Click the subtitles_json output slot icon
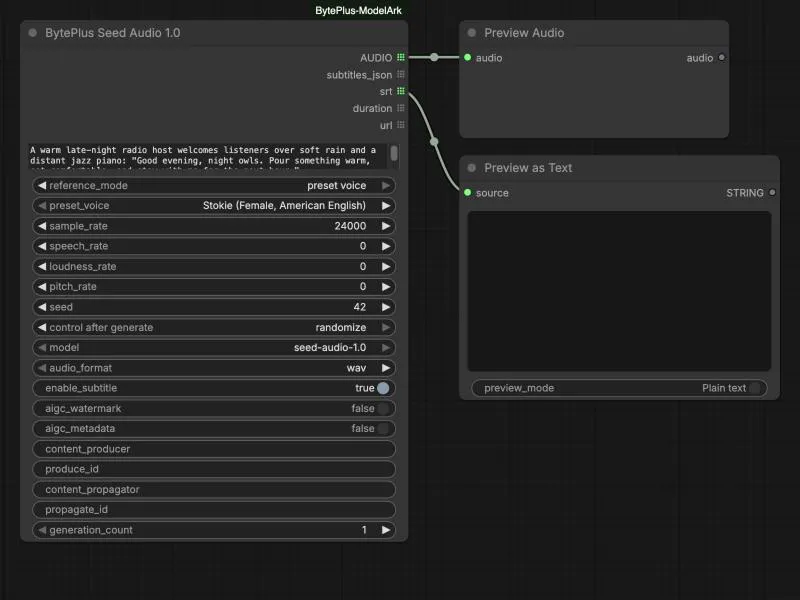Screen dimensions: 800x600 click(401, 74)
